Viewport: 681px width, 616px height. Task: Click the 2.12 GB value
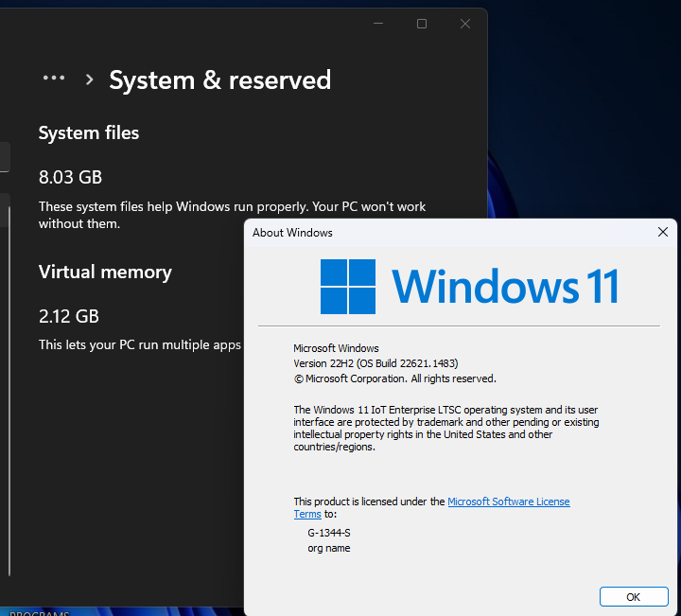(69, 316)
